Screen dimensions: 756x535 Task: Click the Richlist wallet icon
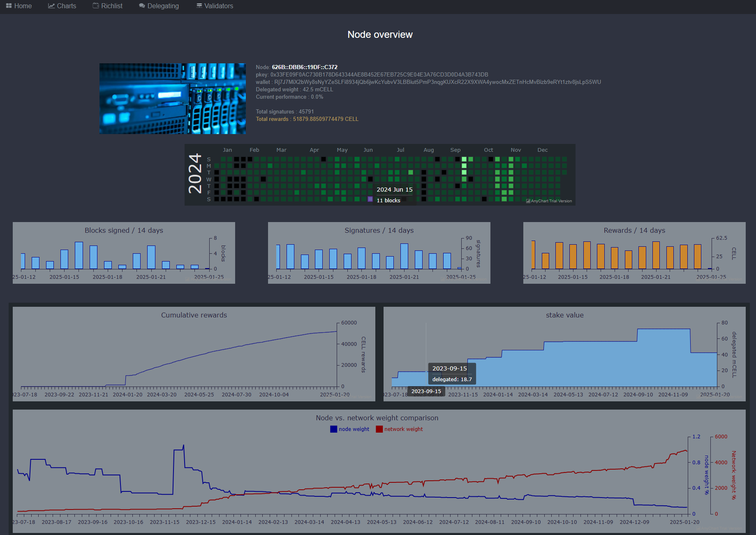coord(96,6)
